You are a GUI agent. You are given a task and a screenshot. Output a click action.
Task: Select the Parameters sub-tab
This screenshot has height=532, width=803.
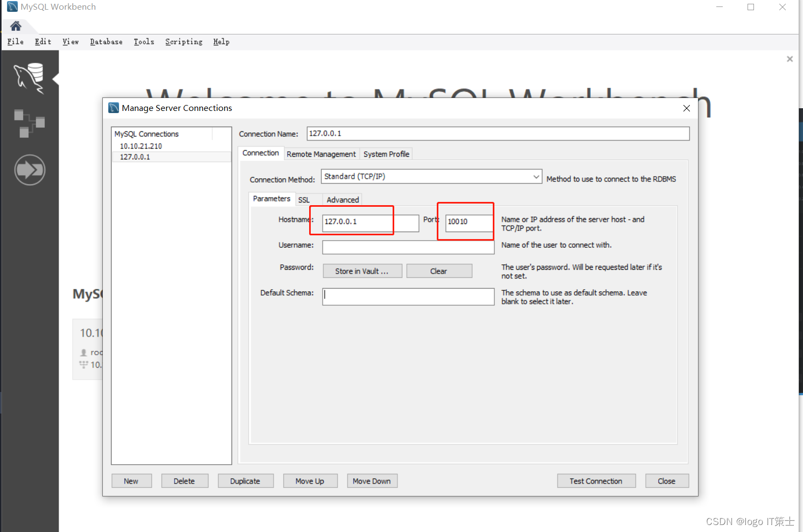[271, 199]
